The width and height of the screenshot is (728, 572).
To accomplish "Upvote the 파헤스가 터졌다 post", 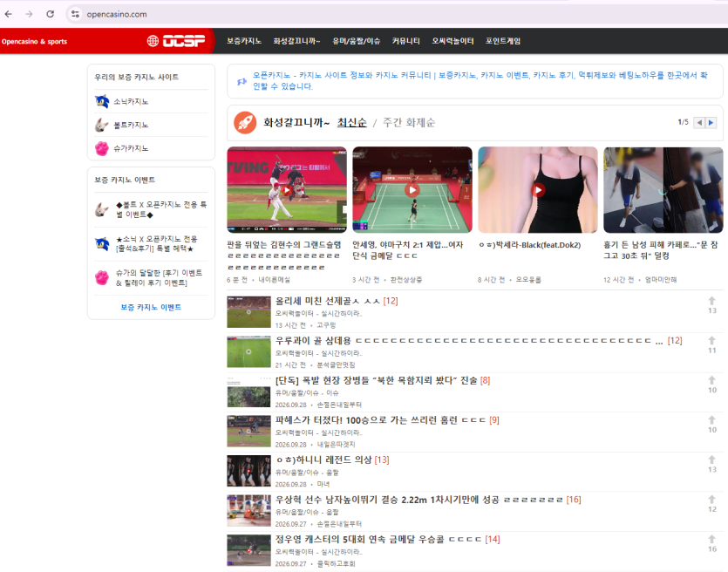I will [x=711, y=420].
